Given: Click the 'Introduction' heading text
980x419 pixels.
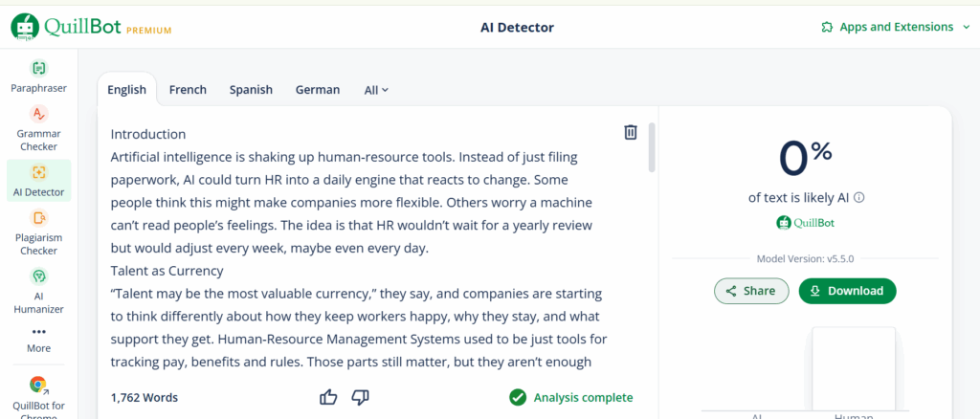Looking at the screenshot, I should (x=148, y=134).
